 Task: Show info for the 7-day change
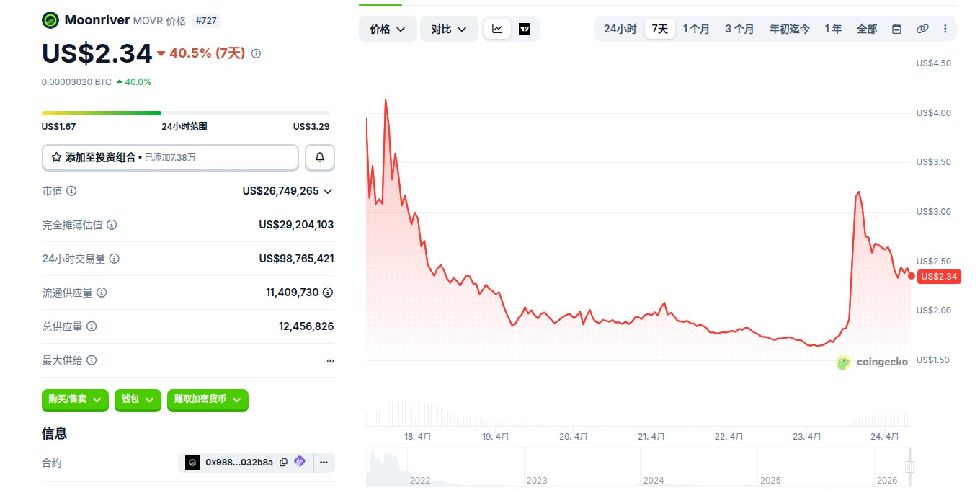[x=256, y=53]
